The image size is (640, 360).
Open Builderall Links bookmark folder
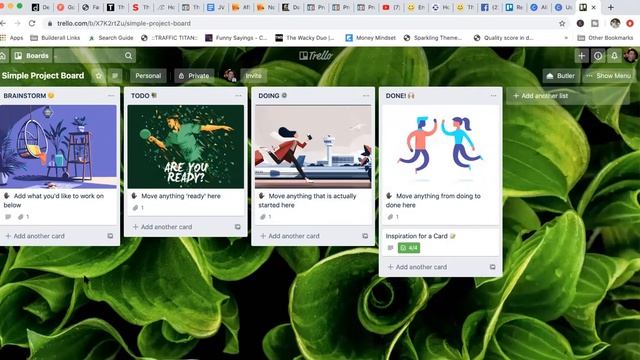pos(55,38)
